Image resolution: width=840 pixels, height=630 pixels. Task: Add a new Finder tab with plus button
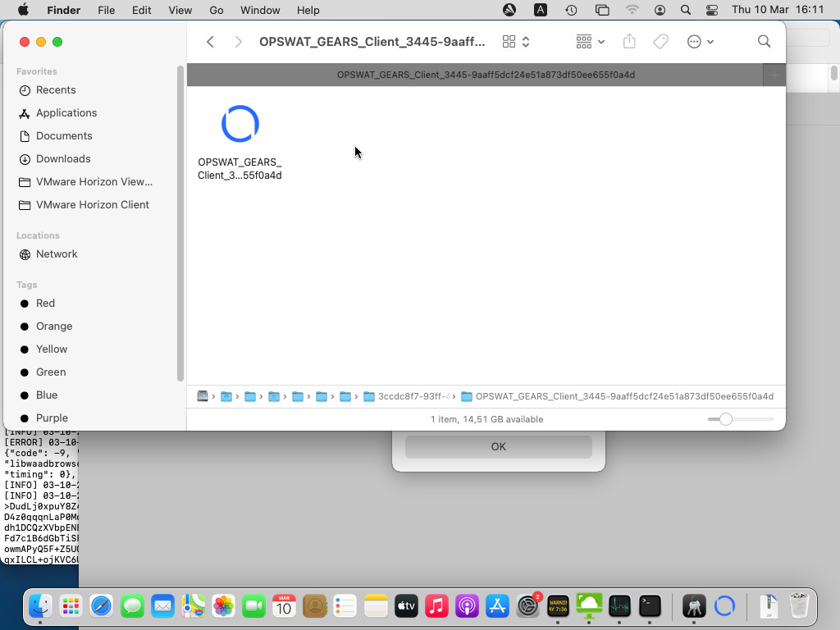(x=774, y=75)
